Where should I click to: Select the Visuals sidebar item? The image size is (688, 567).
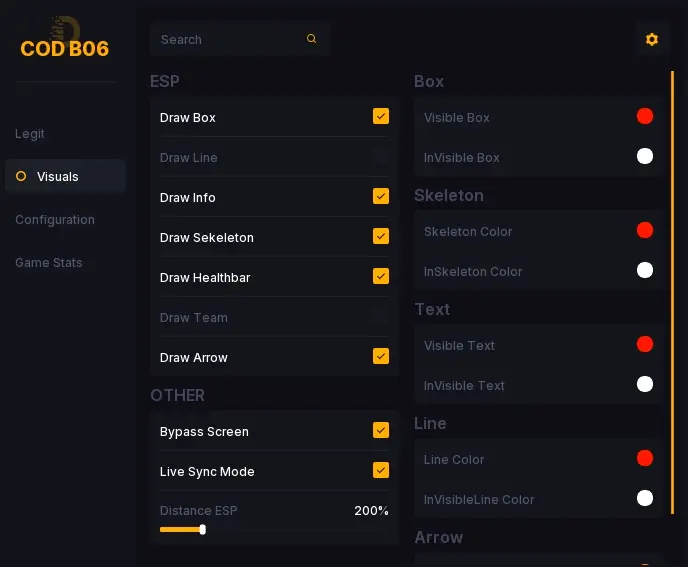pos(58,177)
